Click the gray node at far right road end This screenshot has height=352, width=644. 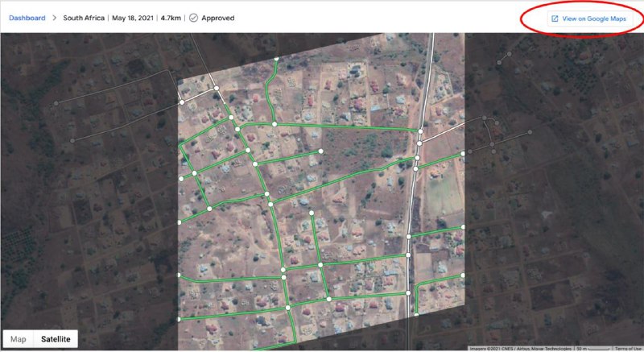click(531, 132)
